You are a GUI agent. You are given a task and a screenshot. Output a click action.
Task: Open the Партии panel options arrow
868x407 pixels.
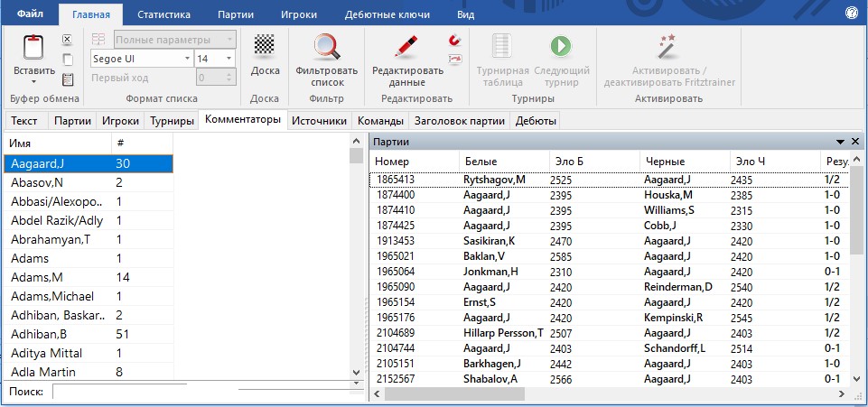[x=840, y=143]
